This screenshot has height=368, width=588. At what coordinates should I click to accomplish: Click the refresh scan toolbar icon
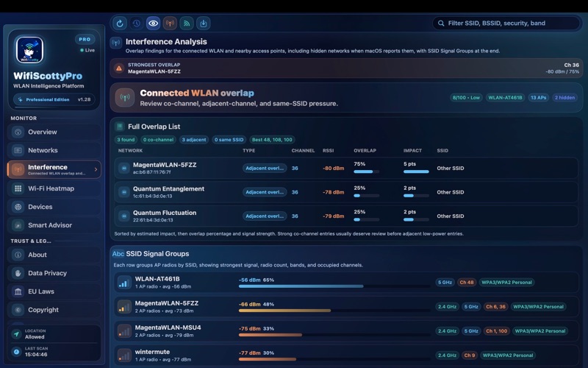pyautogui.click(x=120, y=24)
